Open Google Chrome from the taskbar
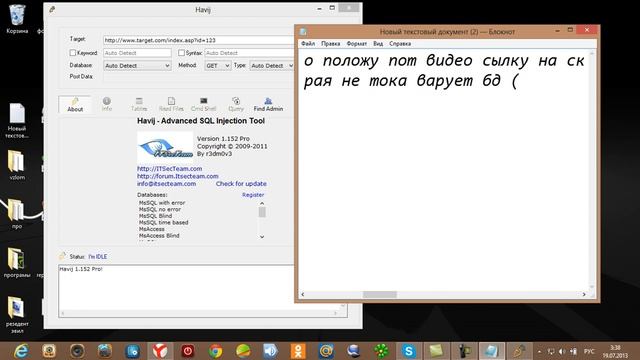 [x=216, y=351]
